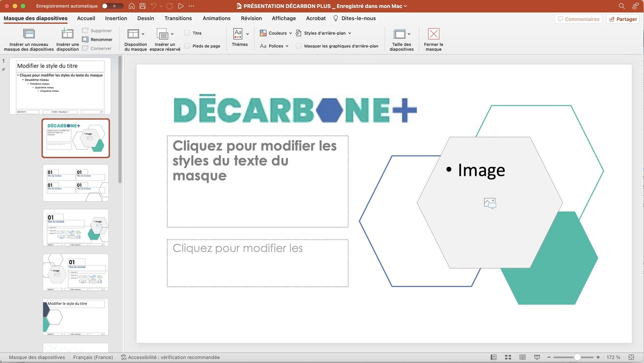Open the Acrobat tab
This screenshot has width=644, height=363.
click(x=316, y=18)
